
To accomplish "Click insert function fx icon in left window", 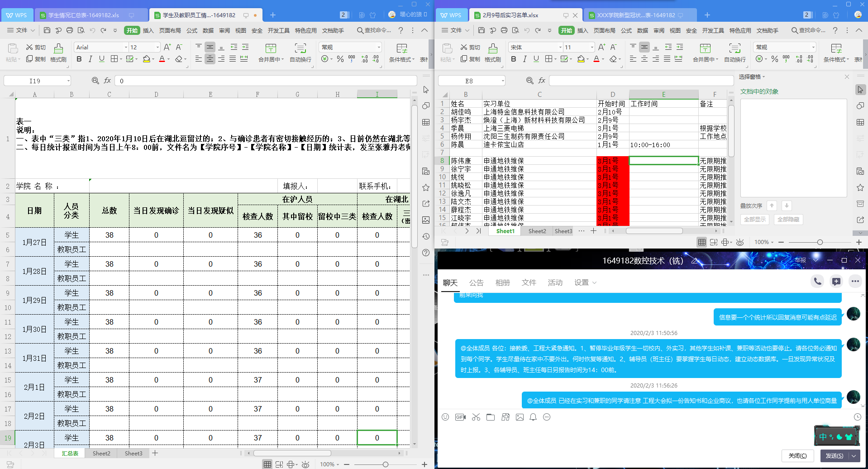I will 107,81.
